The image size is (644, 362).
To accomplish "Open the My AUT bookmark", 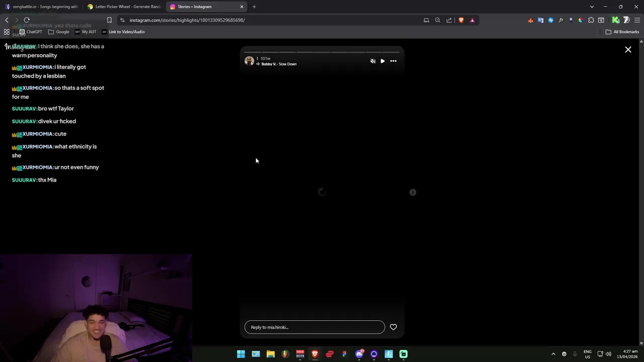I will 86,32.
